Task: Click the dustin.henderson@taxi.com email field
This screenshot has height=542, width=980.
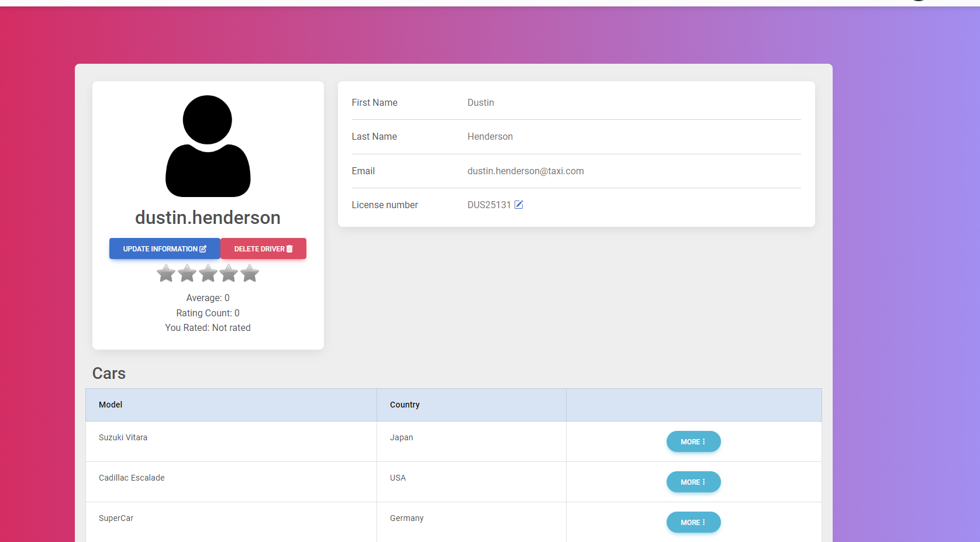Action: (525, 171)
